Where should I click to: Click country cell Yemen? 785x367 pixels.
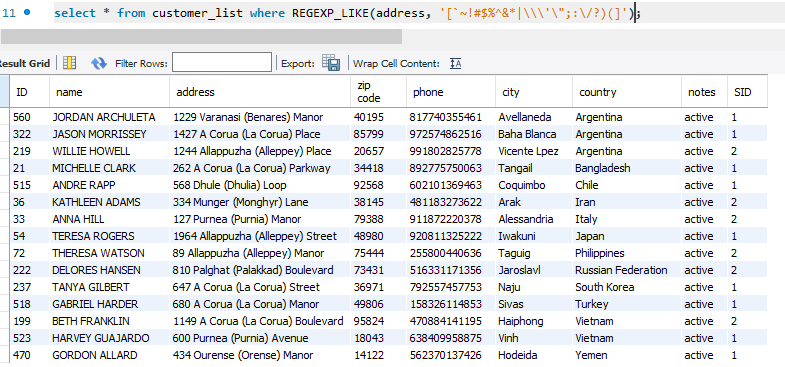coord(591,355)
